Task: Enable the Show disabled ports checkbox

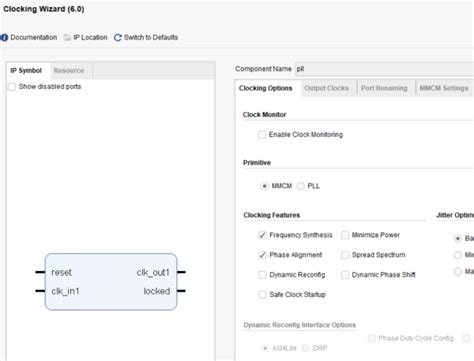Action: pos(12,87)
